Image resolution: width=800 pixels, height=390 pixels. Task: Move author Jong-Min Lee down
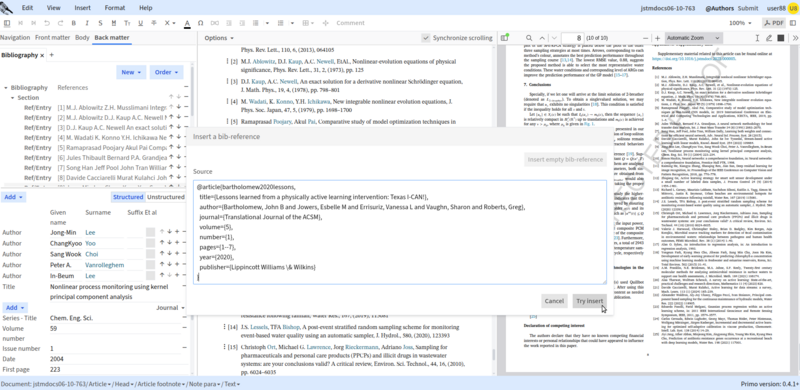(169, 232)
